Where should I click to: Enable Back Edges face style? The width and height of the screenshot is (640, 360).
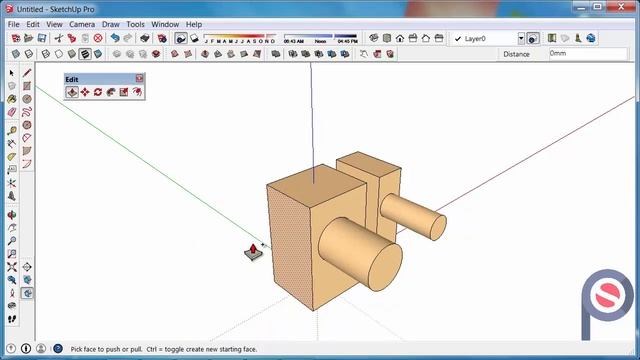click(29, 54)
